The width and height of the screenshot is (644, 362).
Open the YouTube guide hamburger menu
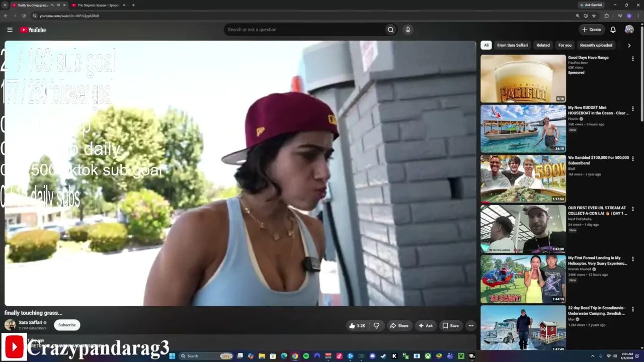coord(10,30)
